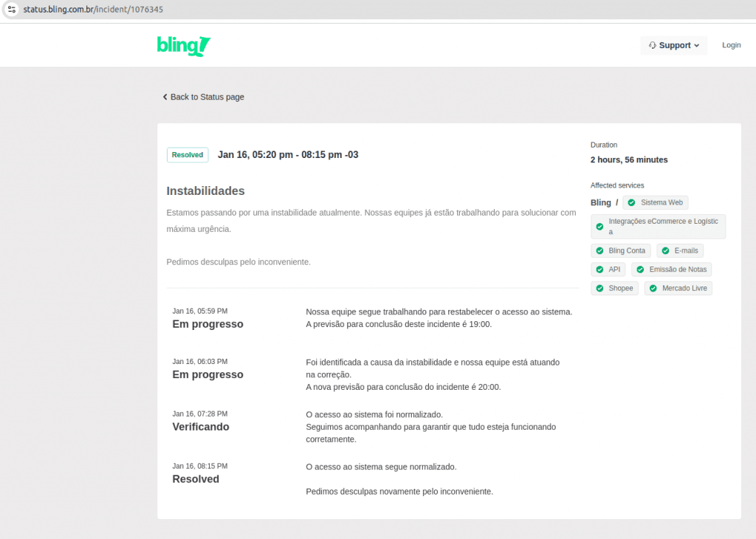This screenshot has width=756, height=539.
Task: Click green check icon on Shopee
Action: (x=599, y=289)
